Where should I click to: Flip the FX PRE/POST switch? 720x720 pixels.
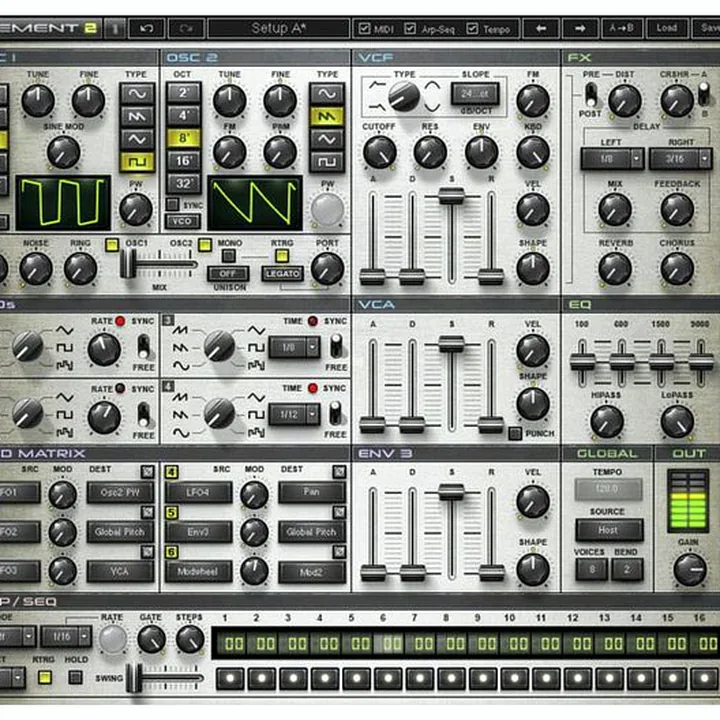coord(591,95)
